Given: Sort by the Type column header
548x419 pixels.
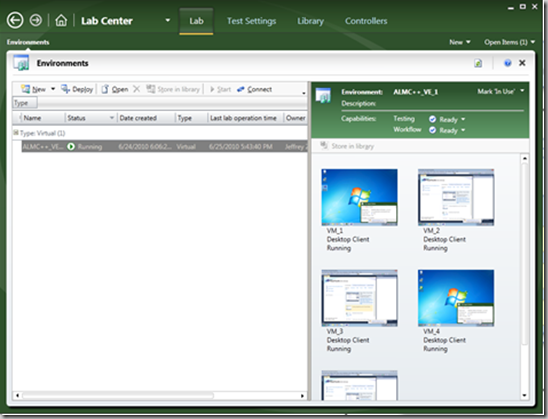Looking at the screenshot, I should point(191,118).
